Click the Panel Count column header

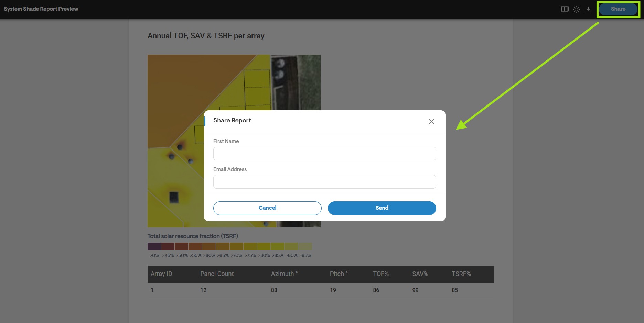pyautogui.click(x=217, y=274)
